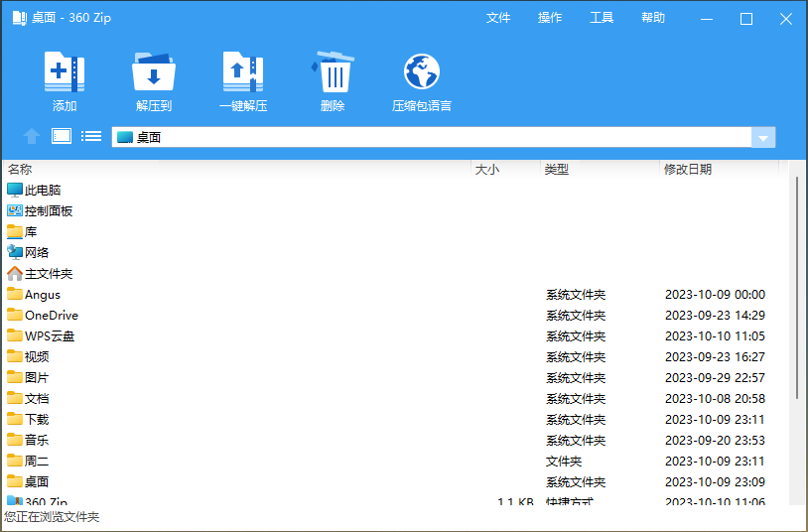
Task: Click date 2023-09-23 16:27 of 视频
Action: point(715,356)
